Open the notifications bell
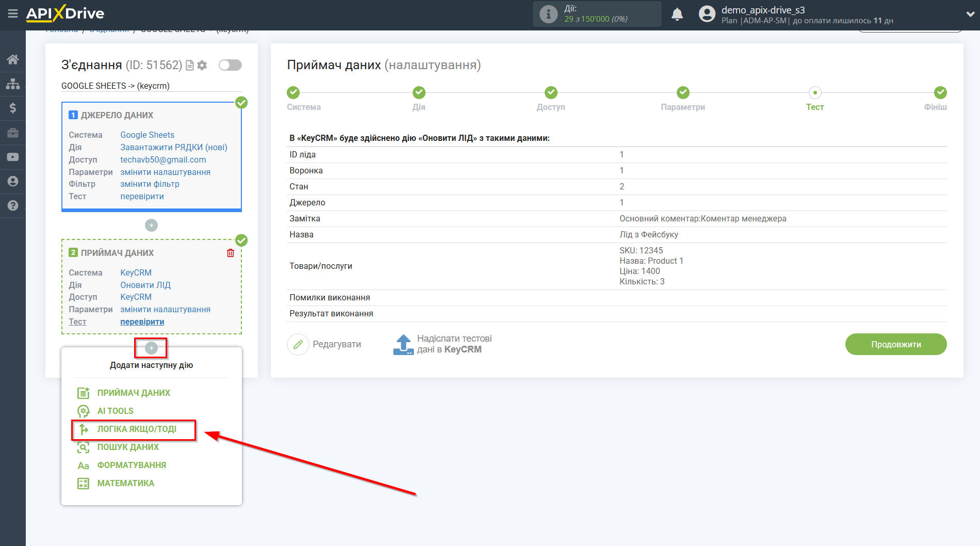Viewport: 980px width, 546px height. [677, 14]
